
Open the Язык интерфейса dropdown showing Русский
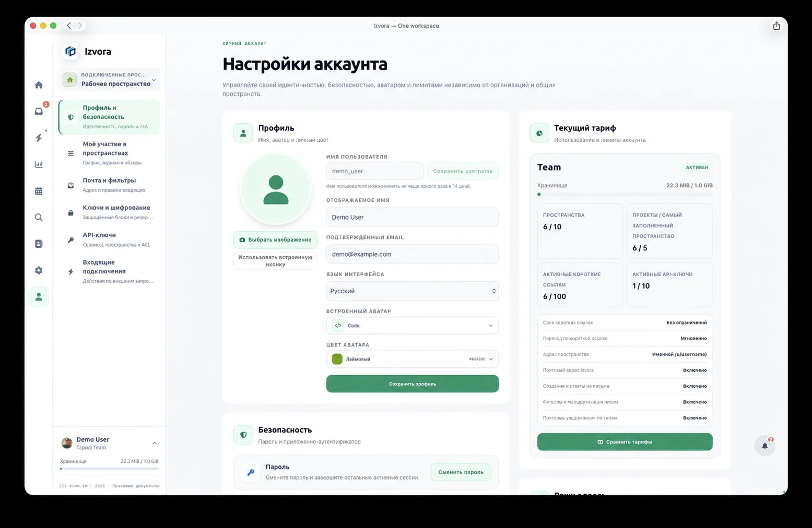click(412, 291)
